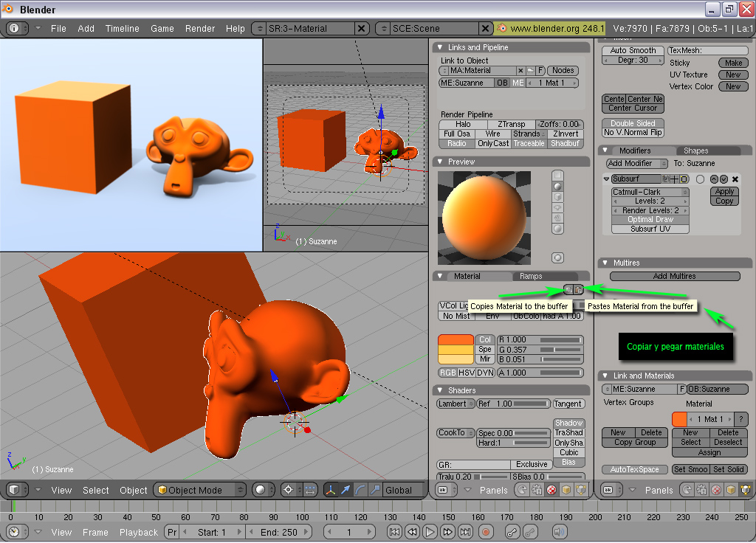Viewport: 756px width, 543px height.
Task: Disable the Traceable option
Action: coord(529,144)
